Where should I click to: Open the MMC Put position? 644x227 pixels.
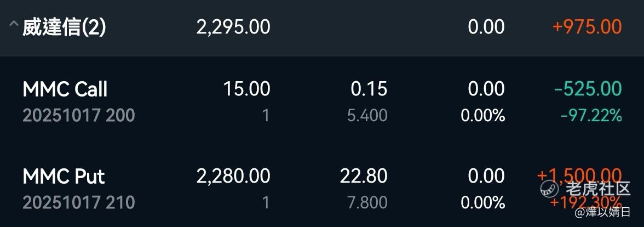tap(64, 176)
